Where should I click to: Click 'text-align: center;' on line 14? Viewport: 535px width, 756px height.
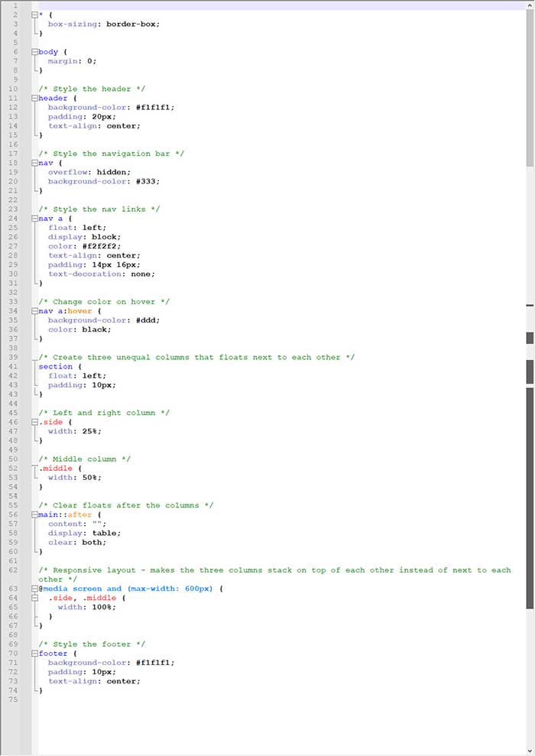point(95,126)
